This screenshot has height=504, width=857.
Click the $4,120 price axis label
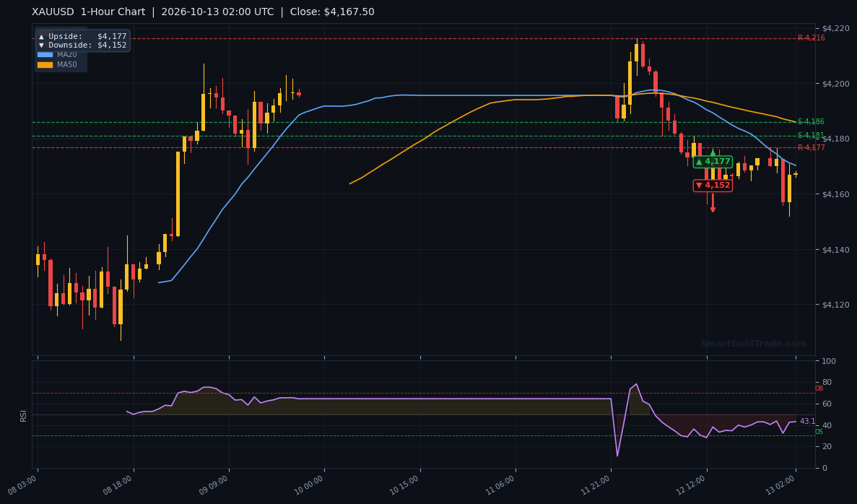click(836, 305)
